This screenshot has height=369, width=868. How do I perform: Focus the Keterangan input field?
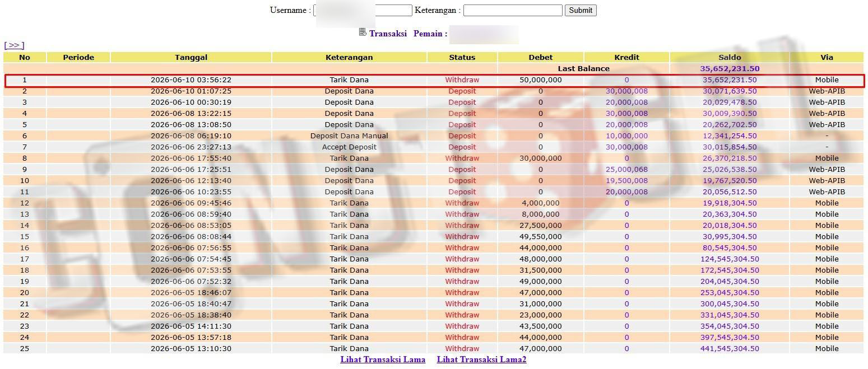pos(513,10)
